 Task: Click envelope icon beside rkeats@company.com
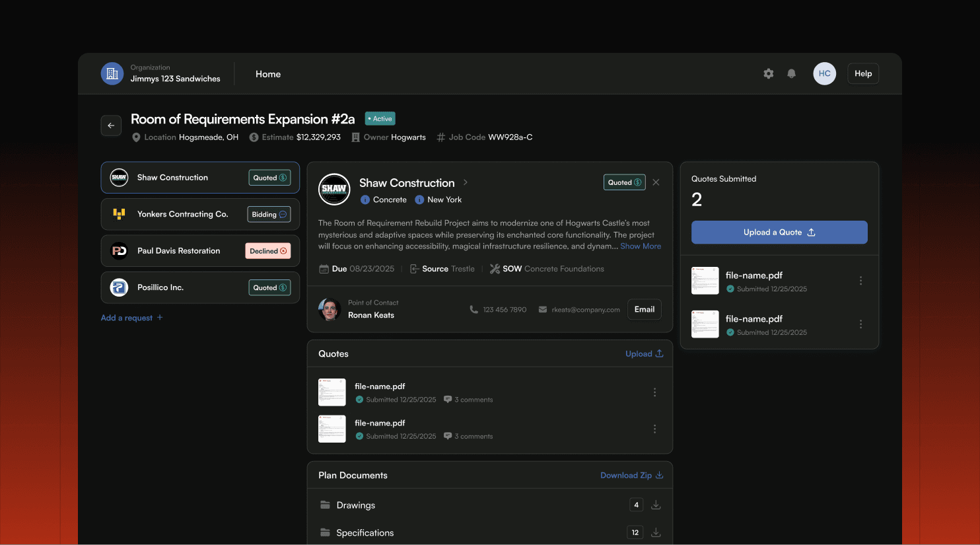point(543,309)
